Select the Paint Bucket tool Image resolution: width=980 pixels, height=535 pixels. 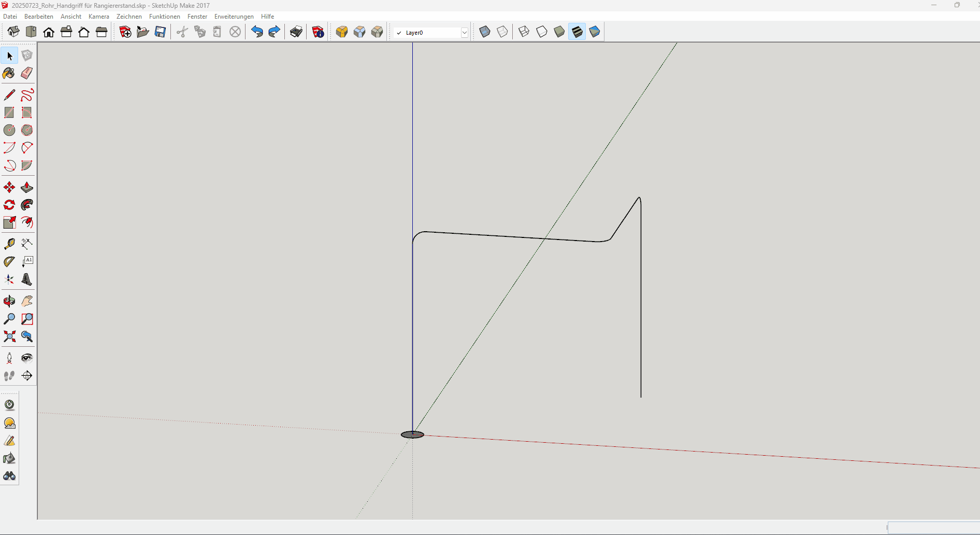(x=9, y=73)
